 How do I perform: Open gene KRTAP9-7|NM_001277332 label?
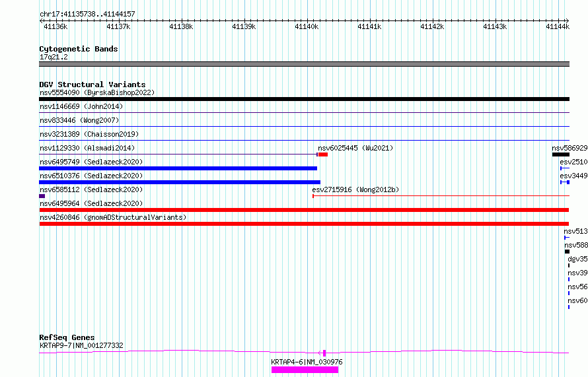point(81,345)
